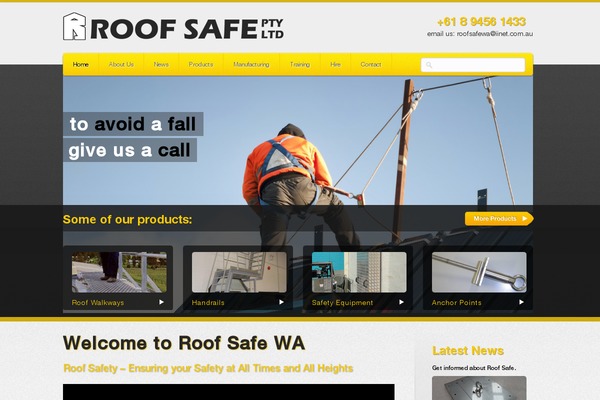Click the arrow on More Products button
Screen dimensions: 600x400
[x=525, y=219]
